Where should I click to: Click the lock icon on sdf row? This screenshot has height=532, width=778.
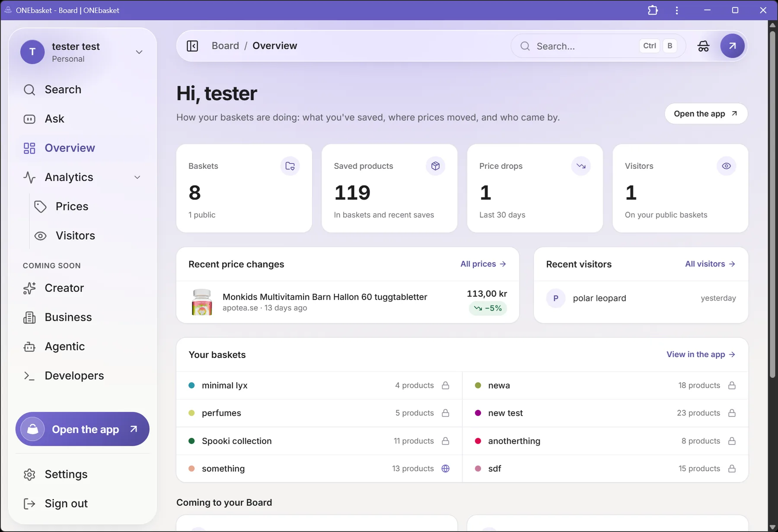click(x=732, y=469)
